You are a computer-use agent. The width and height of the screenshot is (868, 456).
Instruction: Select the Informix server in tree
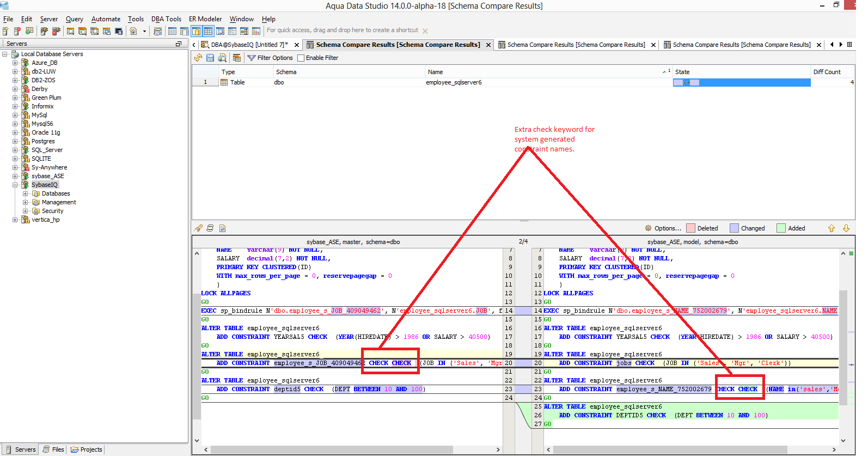pos(42,106)
